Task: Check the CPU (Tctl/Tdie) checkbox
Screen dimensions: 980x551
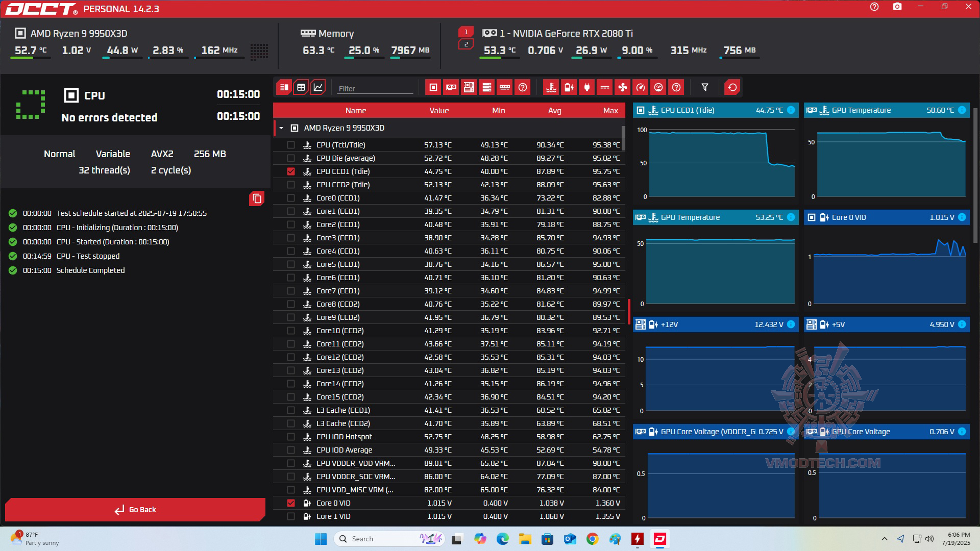Action: (x=291, y=145)
